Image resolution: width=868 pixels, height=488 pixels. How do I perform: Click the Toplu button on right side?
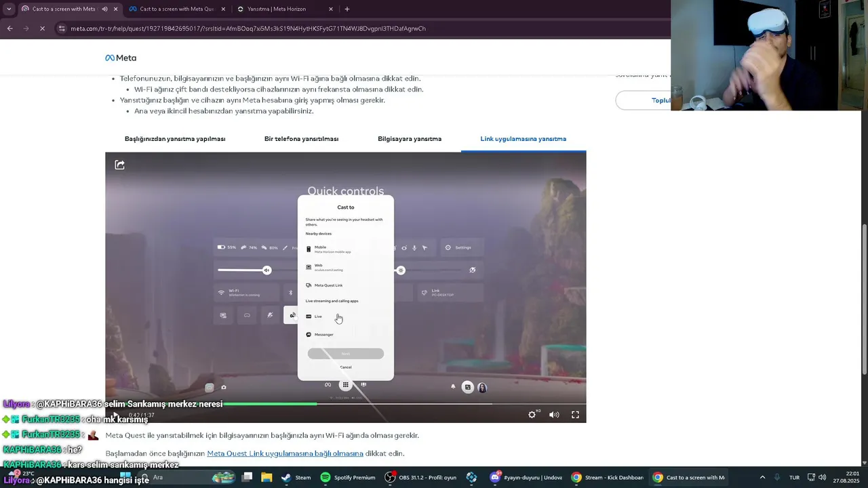(x=643, y=100)
